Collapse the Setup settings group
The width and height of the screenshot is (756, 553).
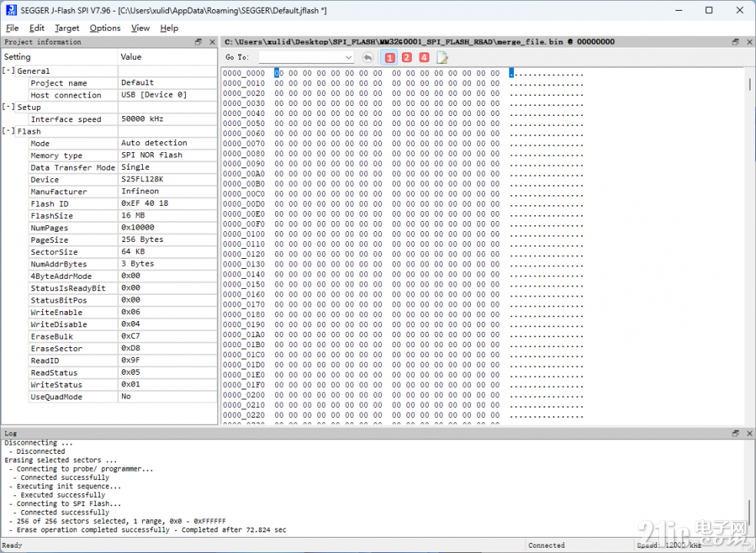(8, 107)
